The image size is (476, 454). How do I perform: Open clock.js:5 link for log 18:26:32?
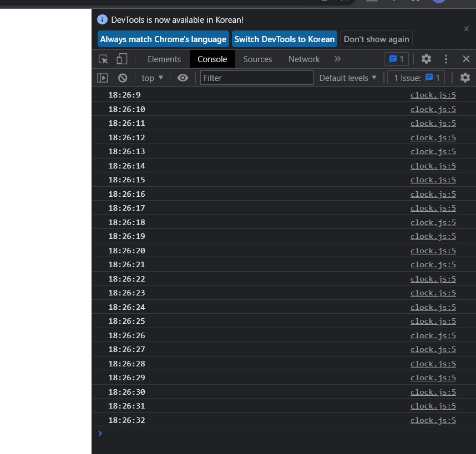click(433, 420)
